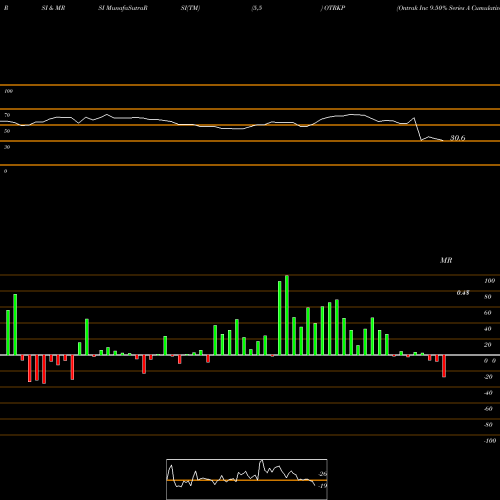Image resolution: width=500 pixels, height=500 pixels.
Task: Click the MR panel title label
Action: [446, 260]
